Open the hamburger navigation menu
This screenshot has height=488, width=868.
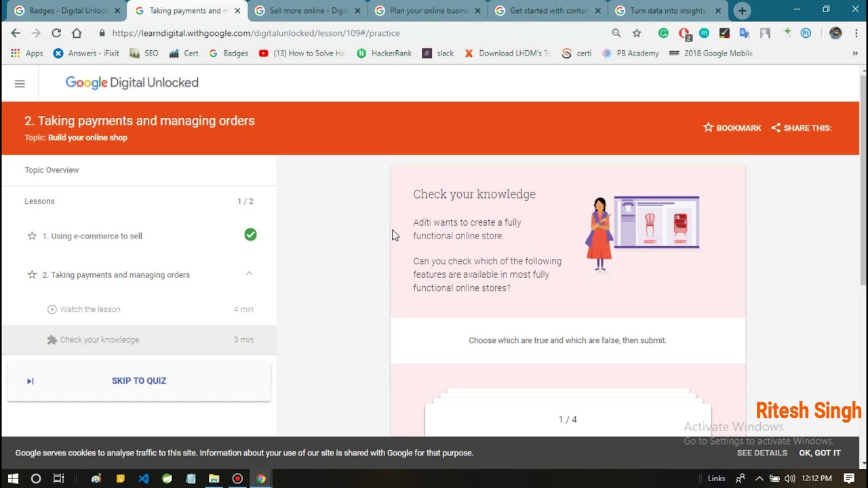(20, 83)
